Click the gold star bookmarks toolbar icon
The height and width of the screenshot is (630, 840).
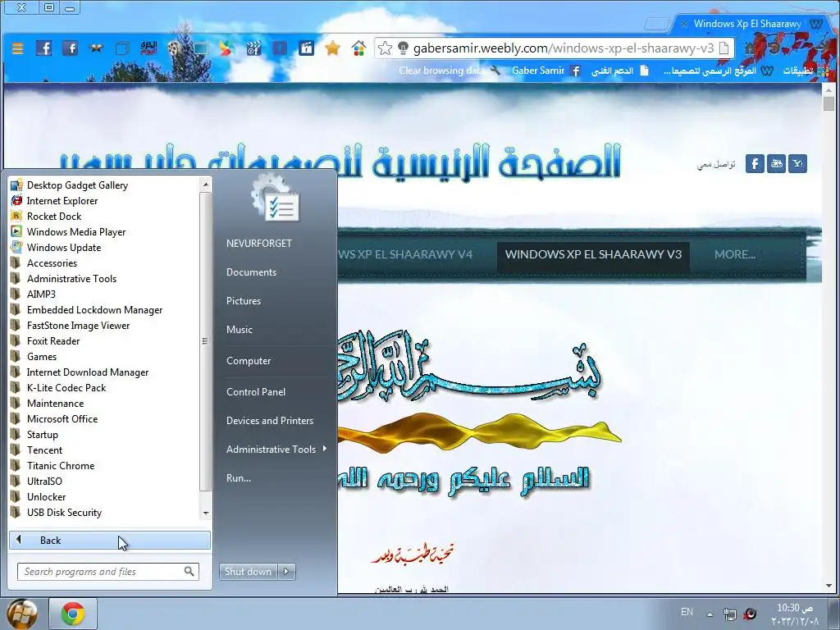coord(332,48)
